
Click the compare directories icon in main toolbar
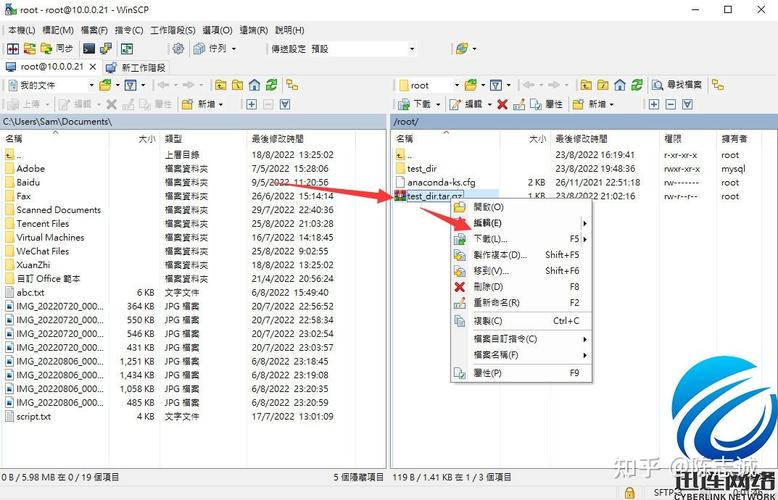point(12,49)
